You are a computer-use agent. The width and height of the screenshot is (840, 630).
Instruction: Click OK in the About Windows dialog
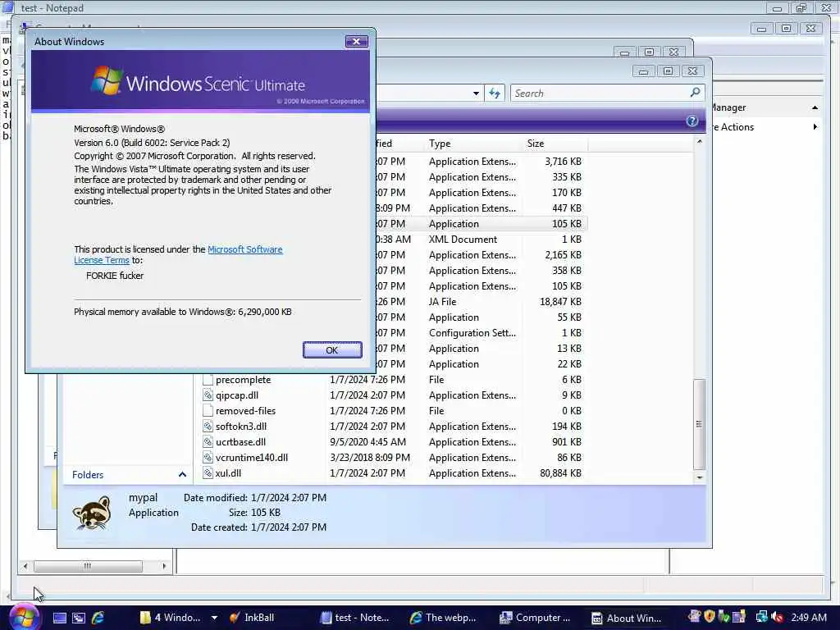(332, 349)
